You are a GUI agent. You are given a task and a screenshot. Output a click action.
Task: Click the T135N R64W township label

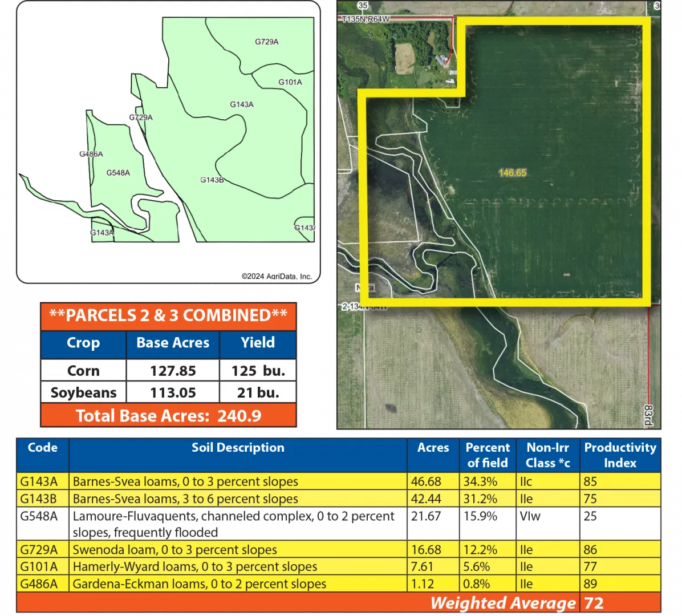point(366,19)
